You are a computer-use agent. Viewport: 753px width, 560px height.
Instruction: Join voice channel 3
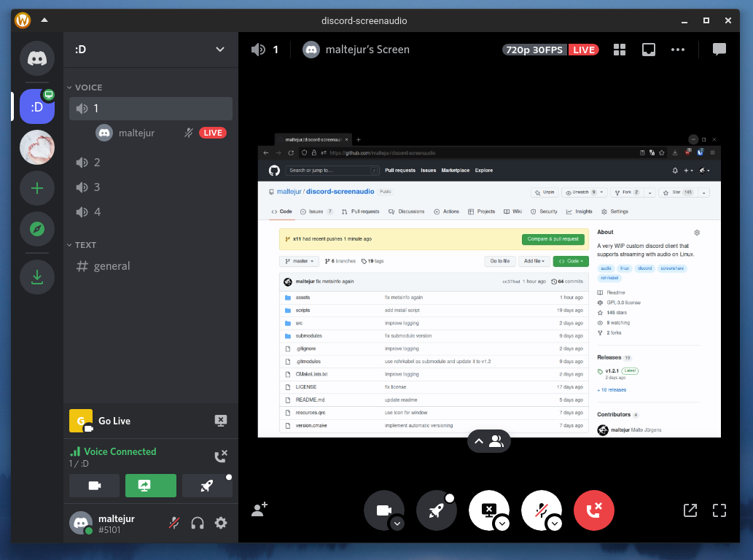click(x=151, y=187)
